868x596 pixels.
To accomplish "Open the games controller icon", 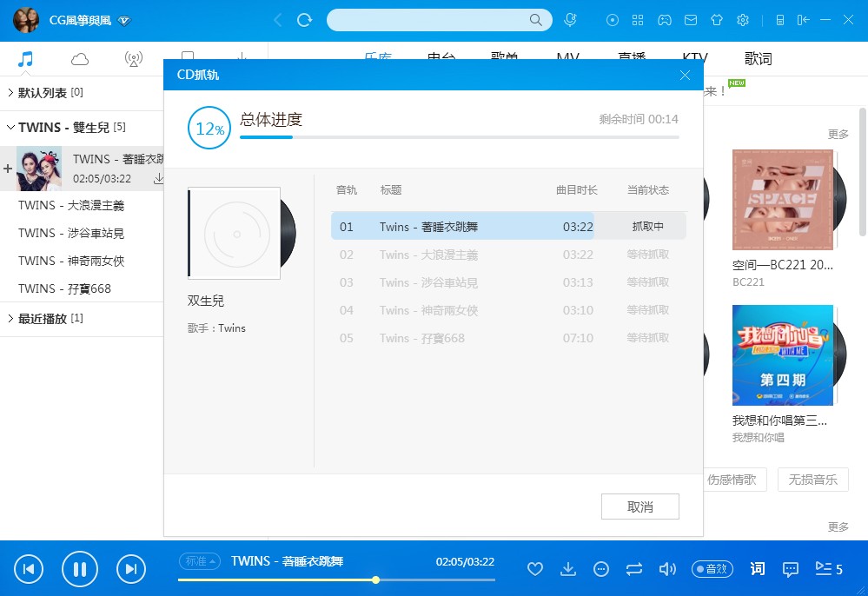I will click(665, 21).
